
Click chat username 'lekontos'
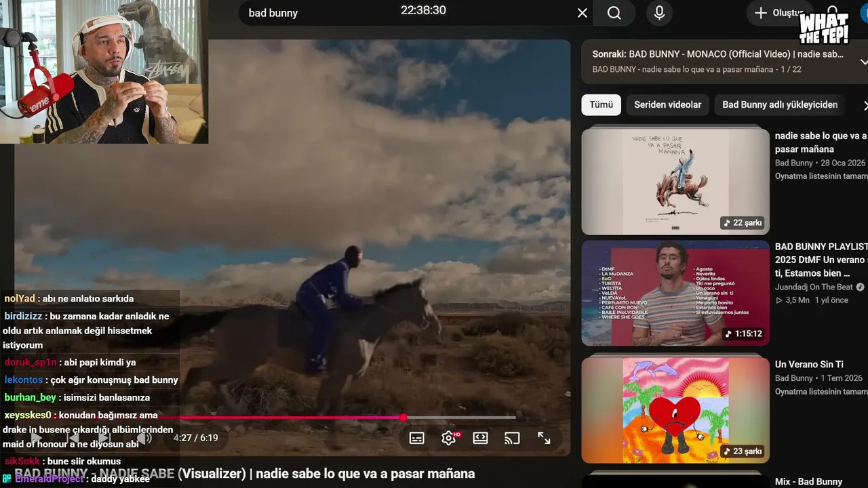click(23, 380)
